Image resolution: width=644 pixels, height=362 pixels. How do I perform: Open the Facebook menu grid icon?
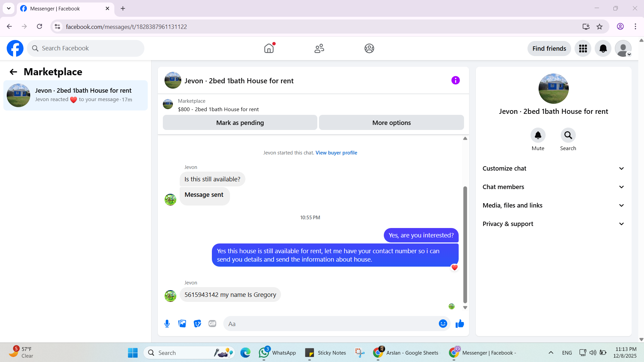tap(583, 48)
